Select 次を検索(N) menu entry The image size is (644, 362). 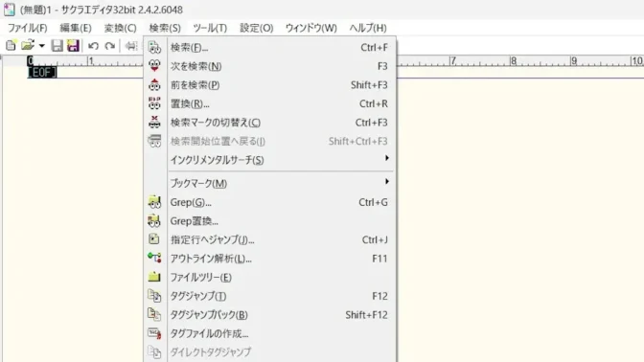[x=270, y=66]
